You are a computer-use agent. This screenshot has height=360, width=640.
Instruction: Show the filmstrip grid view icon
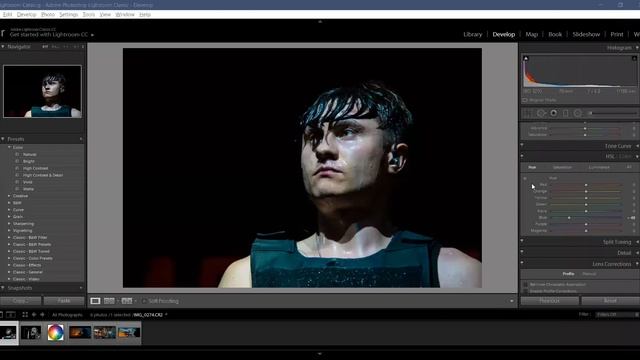click(x=25, y=315)
